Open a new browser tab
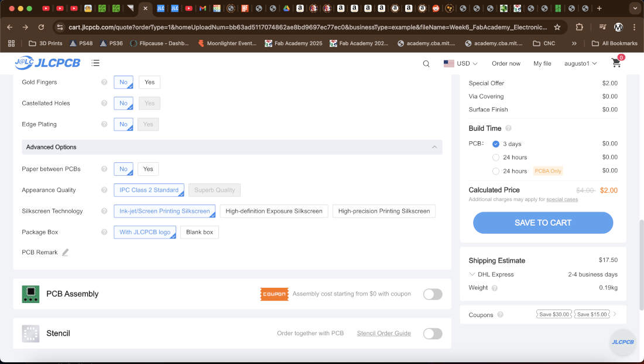The width and height of the screenshot is (644, 364). click(x=600, y=8)
